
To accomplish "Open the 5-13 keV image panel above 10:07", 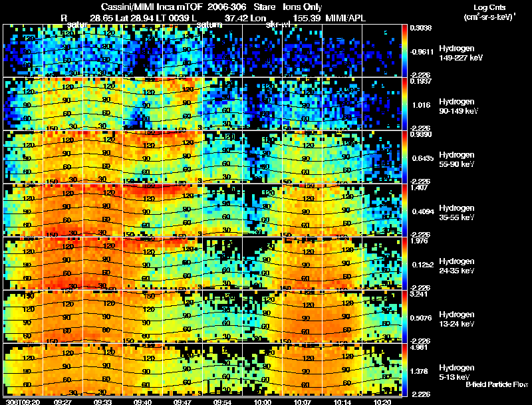I will (303, 370).
